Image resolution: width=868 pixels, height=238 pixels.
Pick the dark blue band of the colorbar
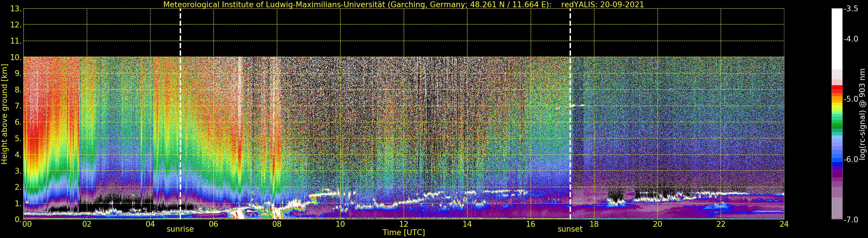tap(837, 164)
